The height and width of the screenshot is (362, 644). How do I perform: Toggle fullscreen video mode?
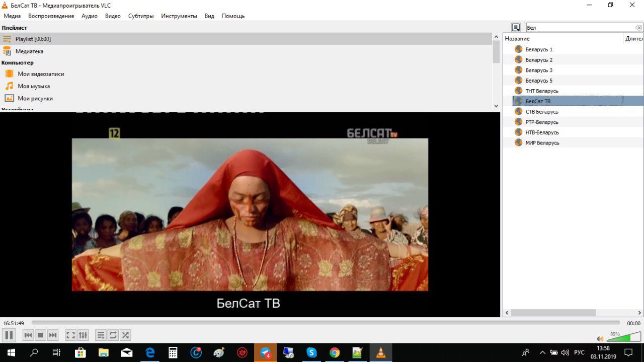[71, 335]
